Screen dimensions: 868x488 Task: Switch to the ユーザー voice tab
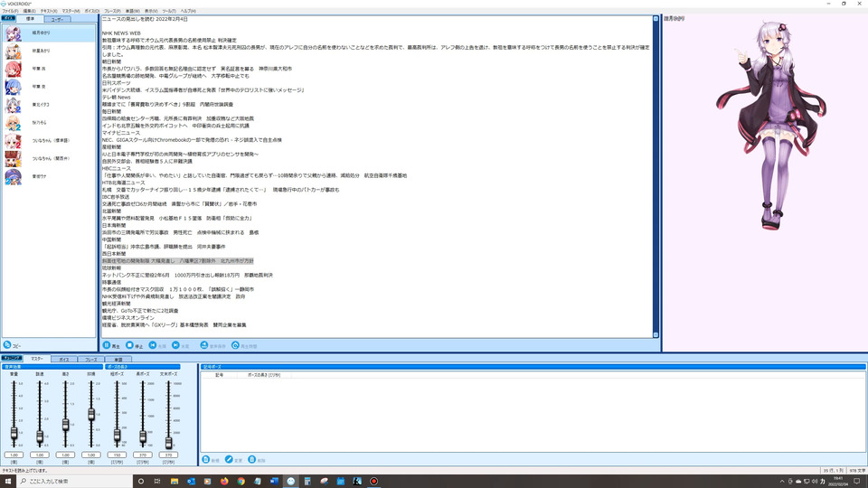click(57, 19)
